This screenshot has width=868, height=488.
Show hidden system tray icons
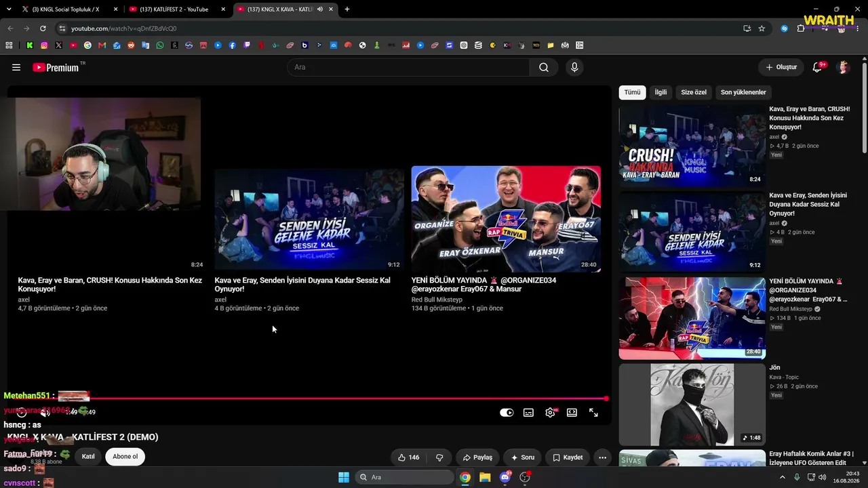coord(783,477)
